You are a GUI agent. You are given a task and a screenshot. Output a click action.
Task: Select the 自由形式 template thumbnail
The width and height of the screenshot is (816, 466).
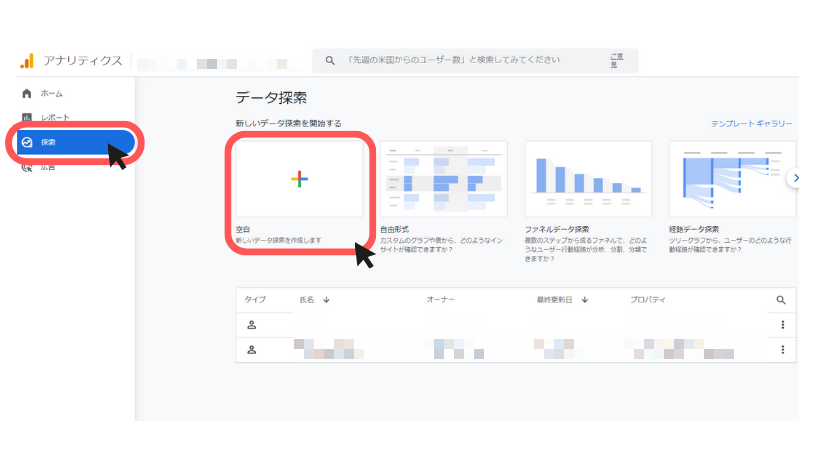(x=443, y=179)
